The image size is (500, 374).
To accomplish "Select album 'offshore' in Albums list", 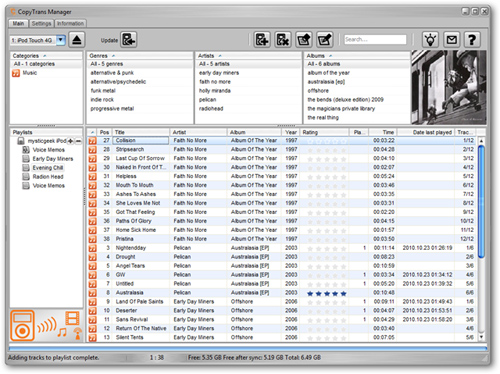I will point(318,91).
